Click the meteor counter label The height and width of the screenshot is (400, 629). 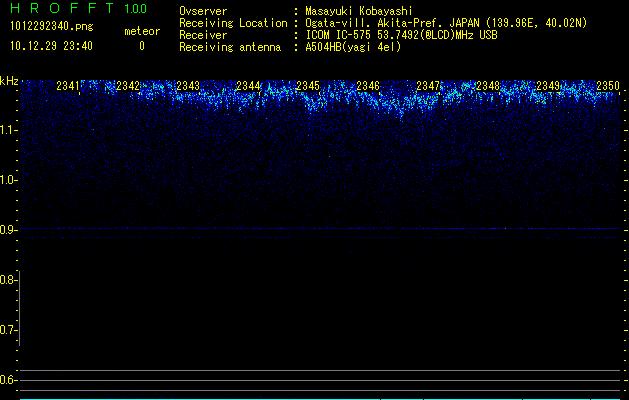pos(142,31)
